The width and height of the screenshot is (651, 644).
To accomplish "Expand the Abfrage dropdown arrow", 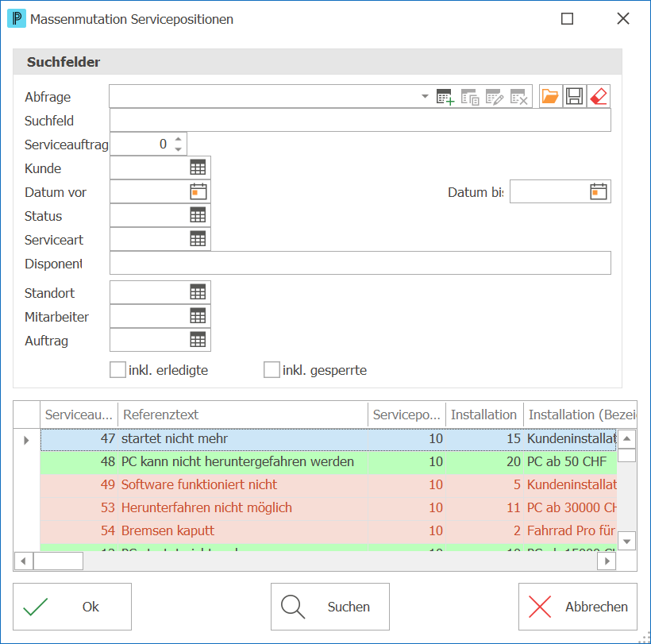I will [425, 96].
